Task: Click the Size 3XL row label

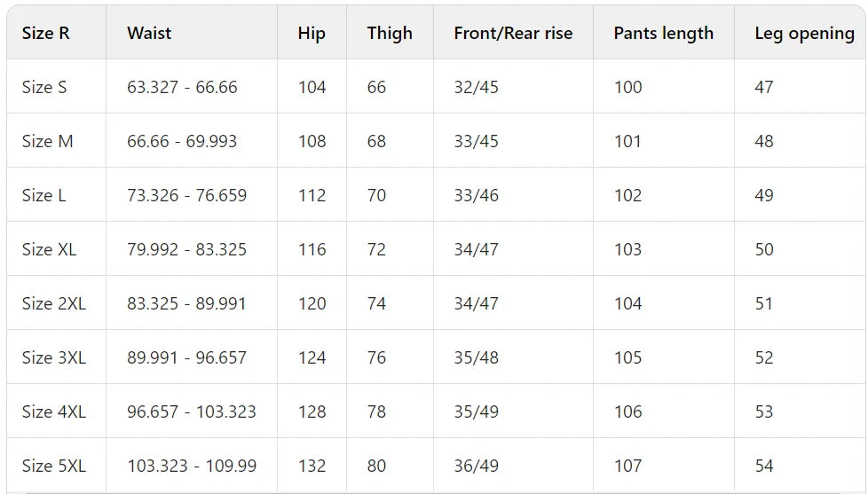Action: [53, 357]
